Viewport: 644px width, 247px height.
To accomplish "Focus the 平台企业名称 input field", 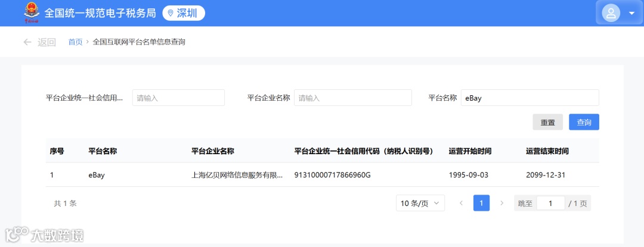I will pos(353,98).
